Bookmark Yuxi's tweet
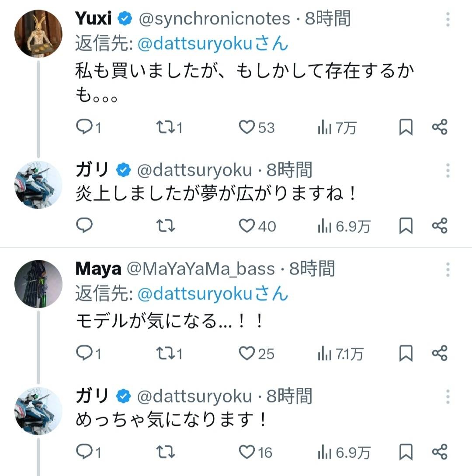This screenshot has height=476, width=472. click(406, 127)
